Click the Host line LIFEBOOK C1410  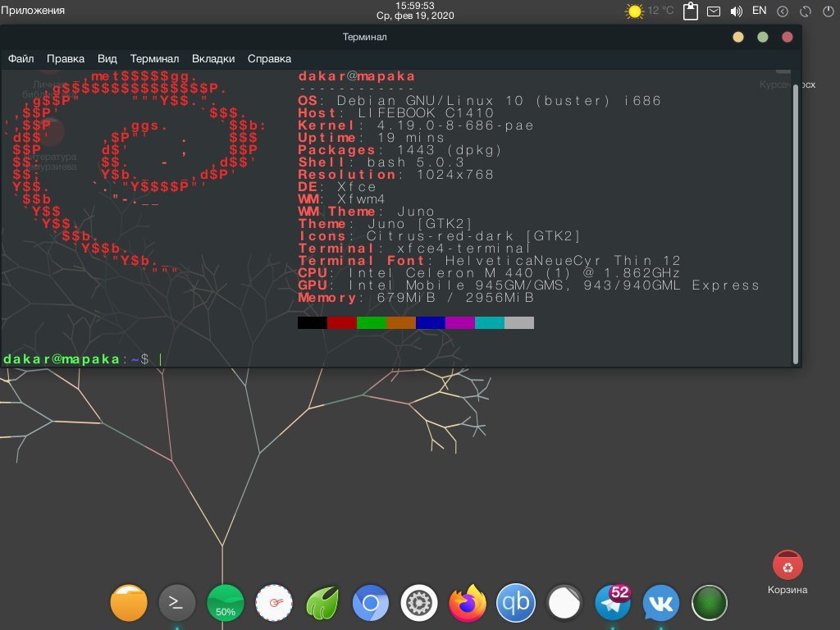click(x=396, y=113)
